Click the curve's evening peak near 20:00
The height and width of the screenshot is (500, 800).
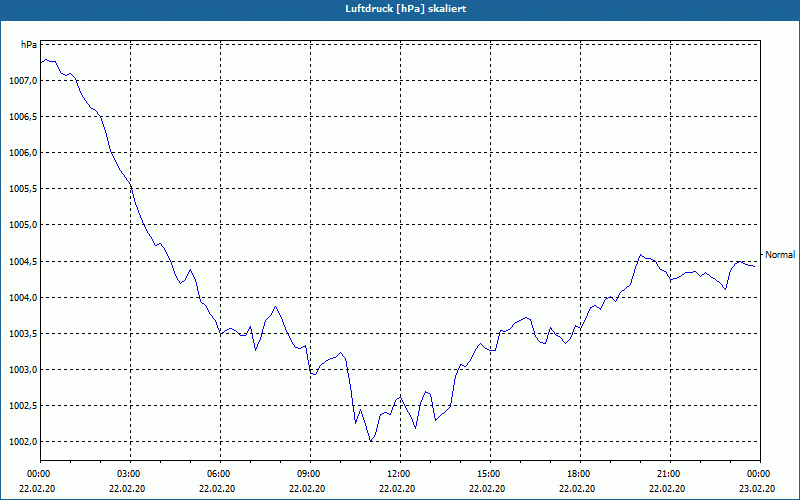tap(641, 255)
